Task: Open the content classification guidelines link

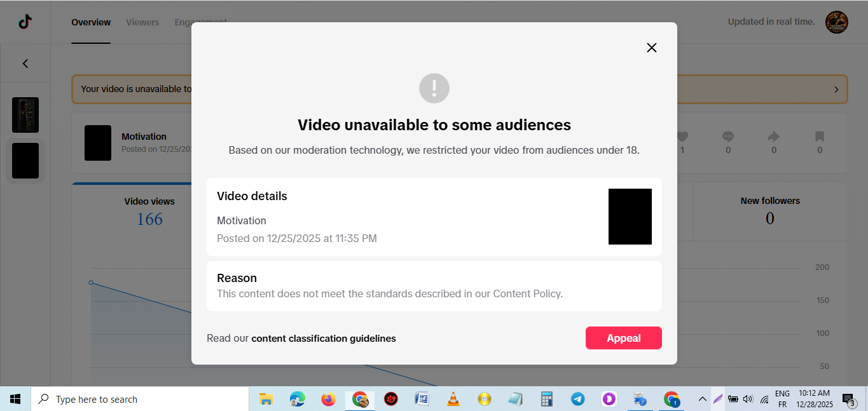Action: [324, 339]
